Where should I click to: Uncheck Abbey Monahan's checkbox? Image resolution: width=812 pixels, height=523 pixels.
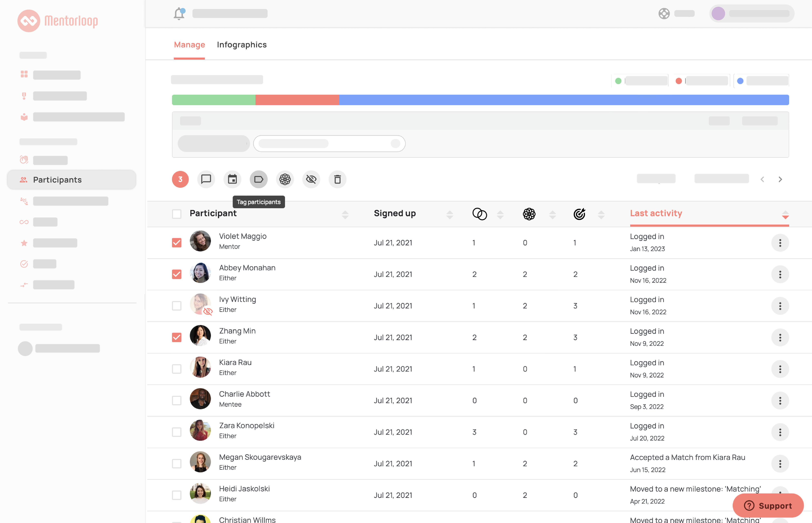176,274
